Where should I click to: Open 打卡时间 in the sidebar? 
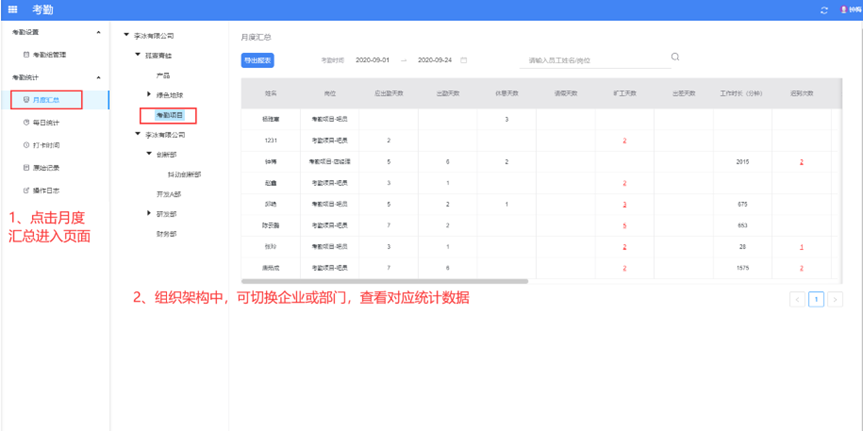pos(46,145)
